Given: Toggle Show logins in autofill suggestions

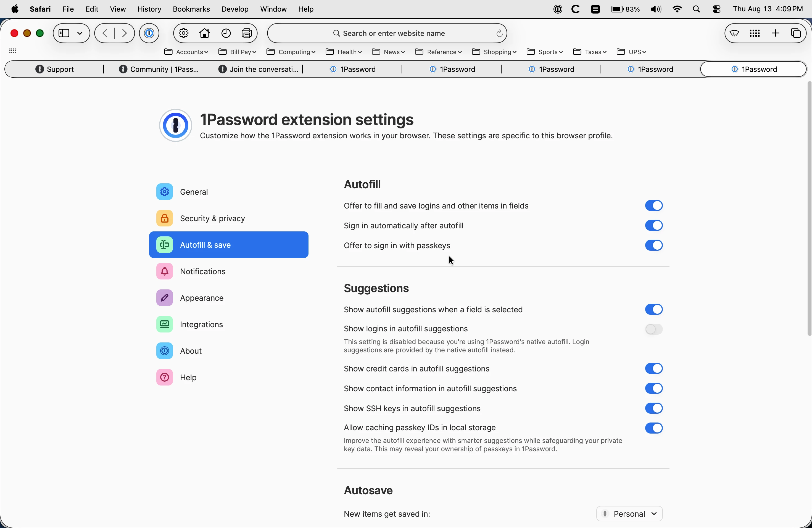Looking at the screenshot, I should point(654,329).
